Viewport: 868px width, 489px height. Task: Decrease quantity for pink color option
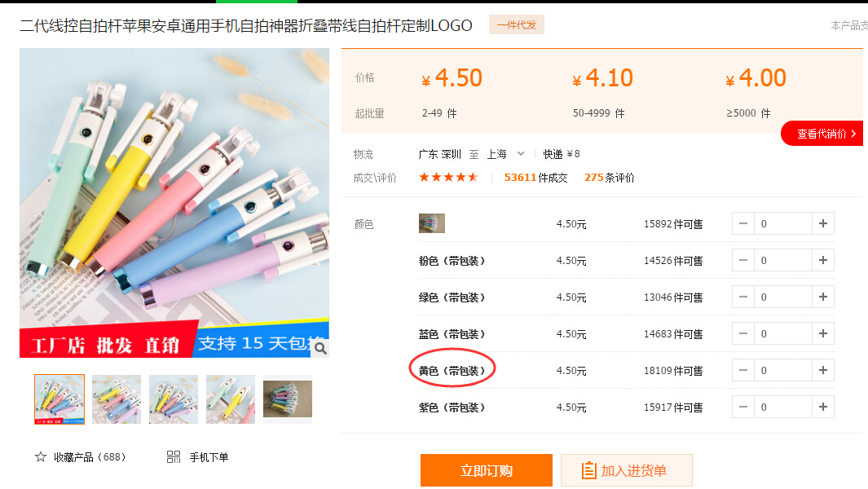click(x=743, y=260)
